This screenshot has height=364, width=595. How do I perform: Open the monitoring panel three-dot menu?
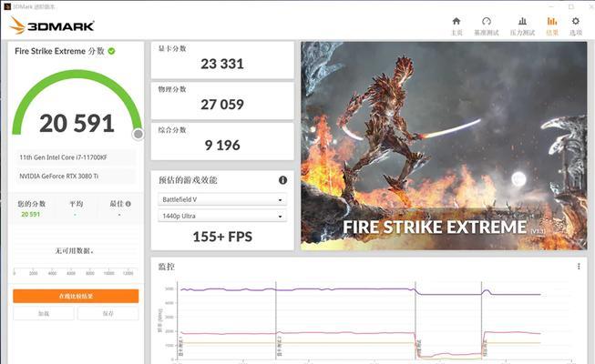(579, 267)
